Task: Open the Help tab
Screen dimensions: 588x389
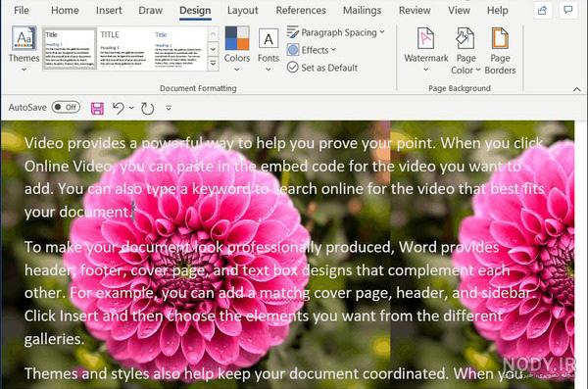Action: click(x=498, y=10)
